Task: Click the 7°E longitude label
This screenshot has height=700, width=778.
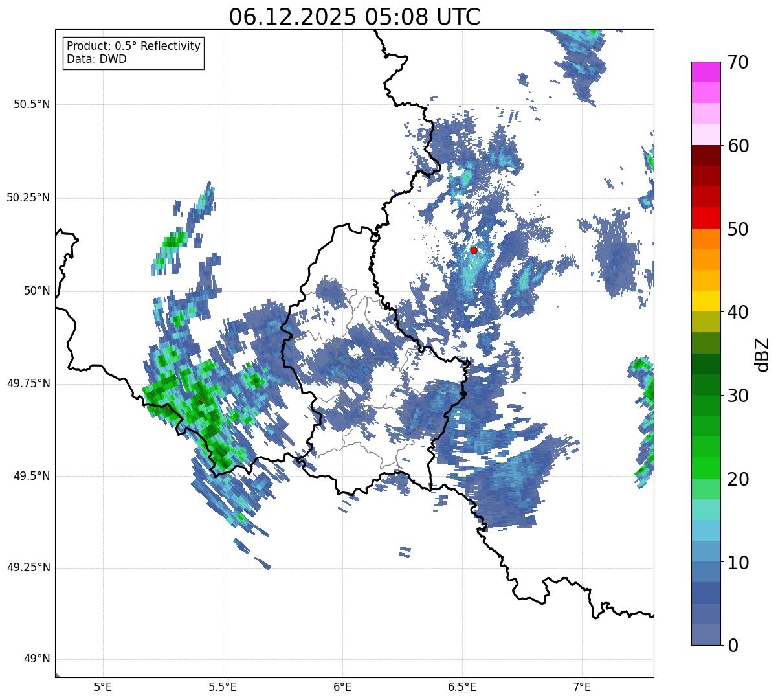Action: coord(582,687)
